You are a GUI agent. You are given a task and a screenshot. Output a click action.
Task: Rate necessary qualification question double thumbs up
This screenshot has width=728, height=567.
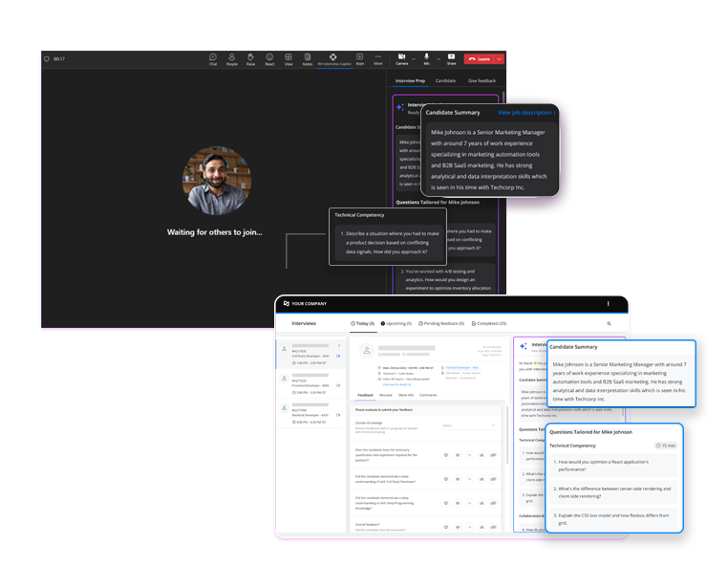[493, 455]
